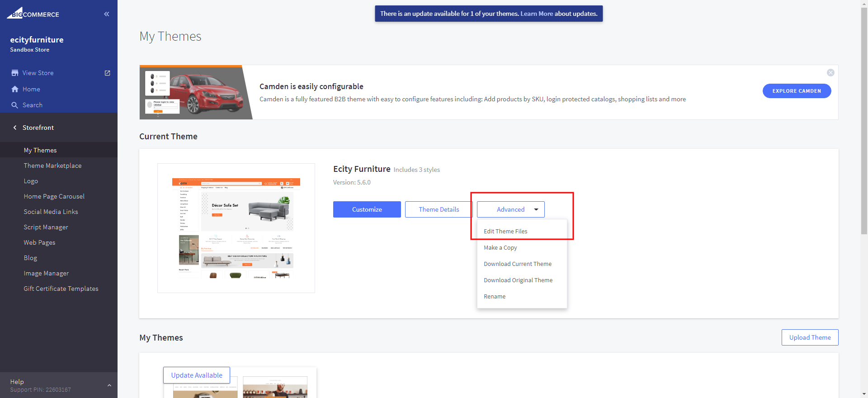Click the Search magnifier icon
The width and height of the screenshot is (868, 398).
pyautogui.click(x=15, y=105)
